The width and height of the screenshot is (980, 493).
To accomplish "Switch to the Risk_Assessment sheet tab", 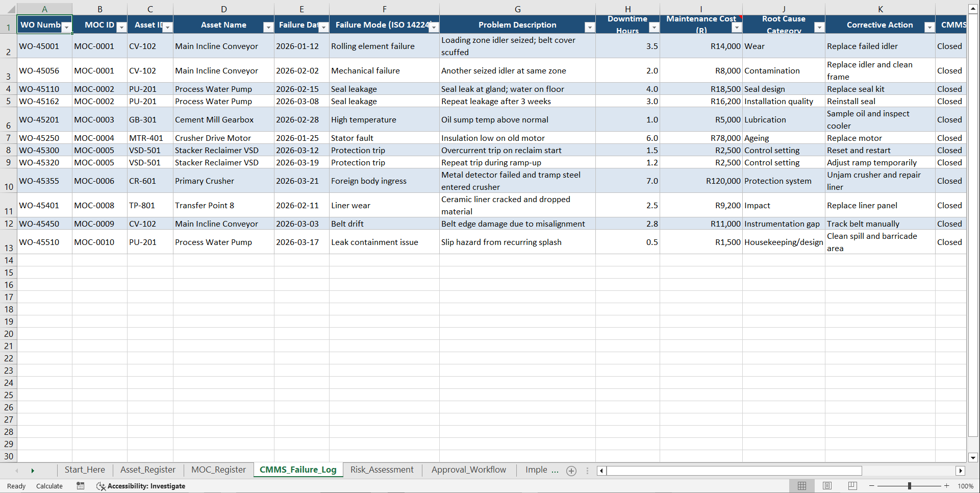I will [382, 470].
